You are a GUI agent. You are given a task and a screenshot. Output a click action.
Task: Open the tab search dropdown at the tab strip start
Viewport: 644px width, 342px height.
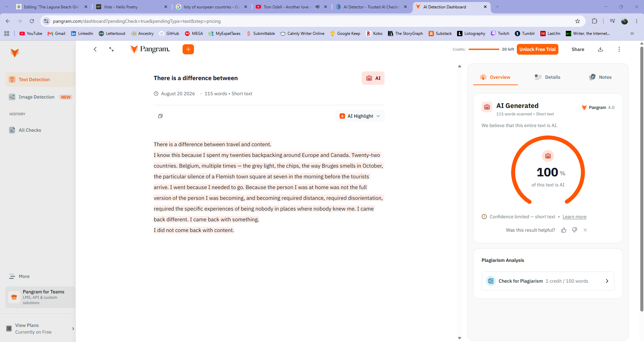coord(7,7)
